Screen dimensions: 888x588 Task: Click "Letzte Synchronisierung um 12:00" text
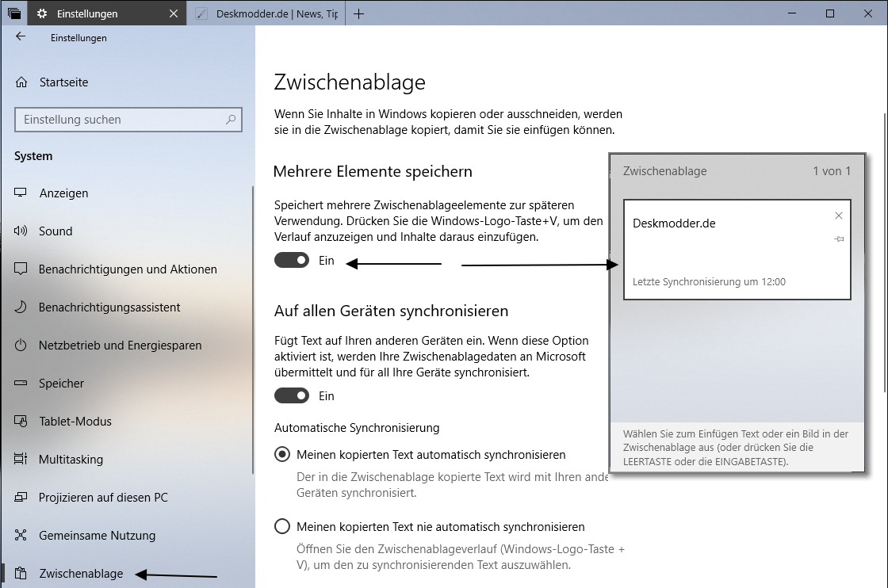coord(709,282)
